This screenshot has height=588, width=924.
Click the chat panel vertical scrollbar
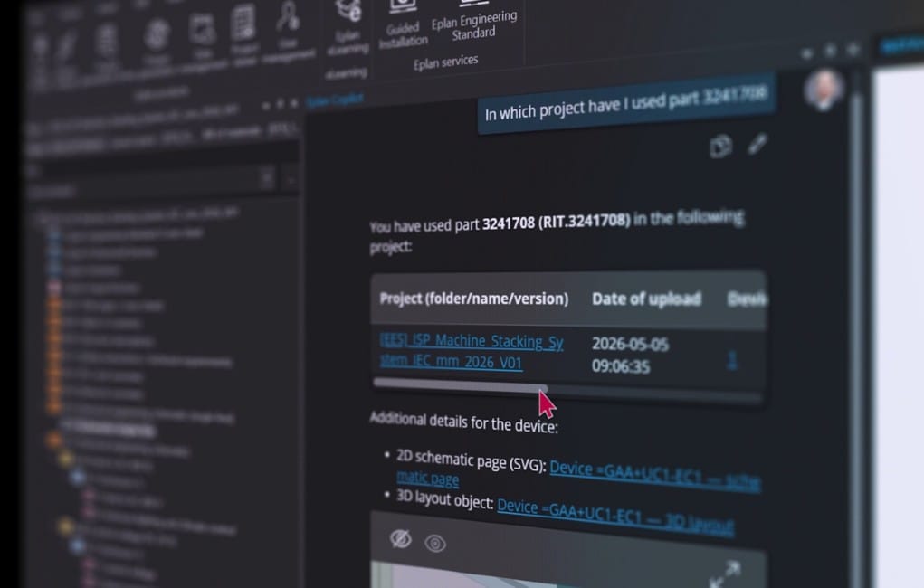[x=858, y=330]
